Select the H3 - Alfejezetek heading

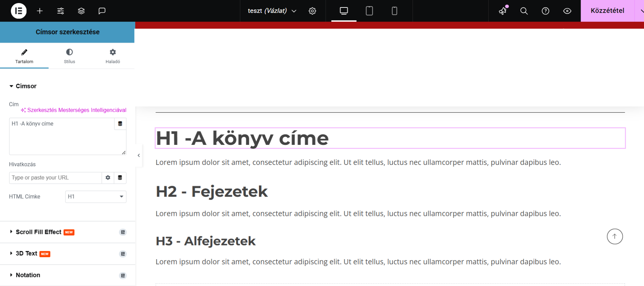point(206,241)
